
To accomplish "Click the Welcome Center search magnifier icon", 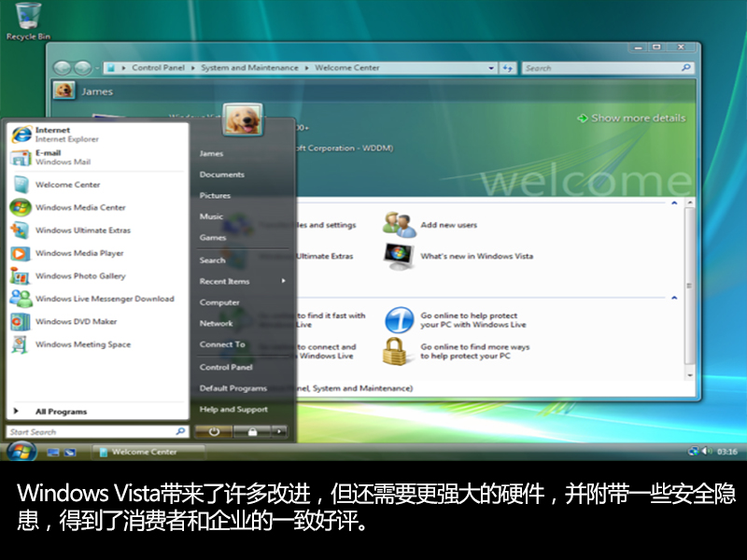I will (x=686, y=67).
